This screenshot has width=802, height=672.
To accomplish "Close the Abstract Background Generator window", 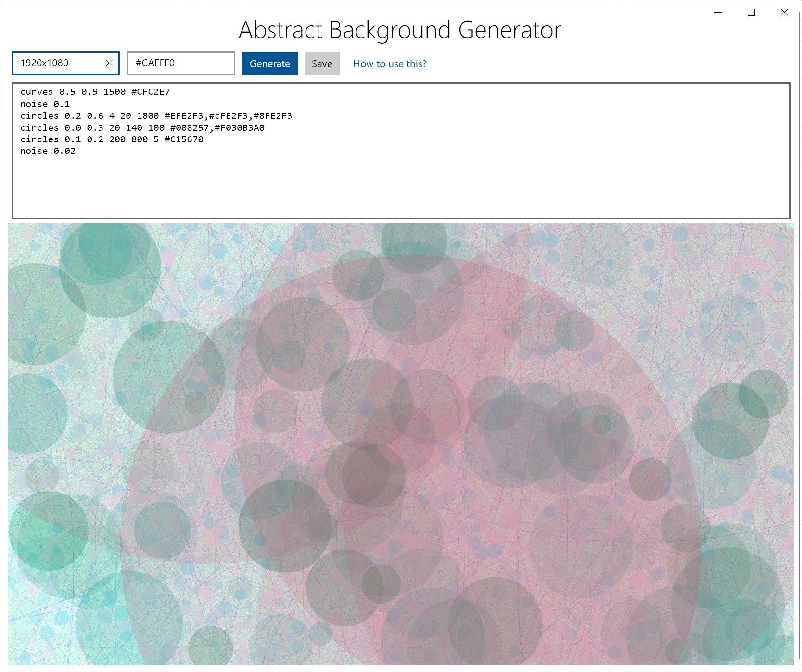I will click(784, 13).
